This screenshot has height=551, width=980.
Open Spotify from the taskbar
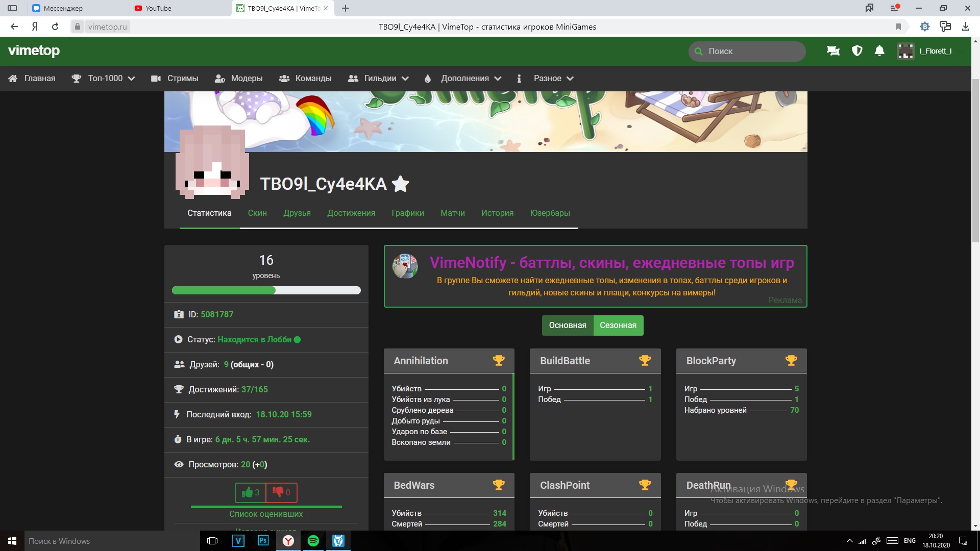[x=313, y=541]
